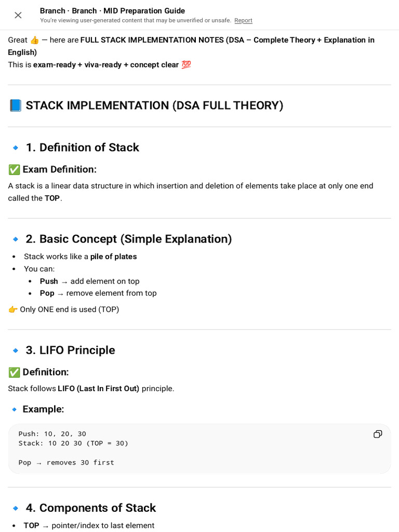This screenshot has height=532, width=399.
Task: Click the Push bullet item text
Action: click(89, 281)
